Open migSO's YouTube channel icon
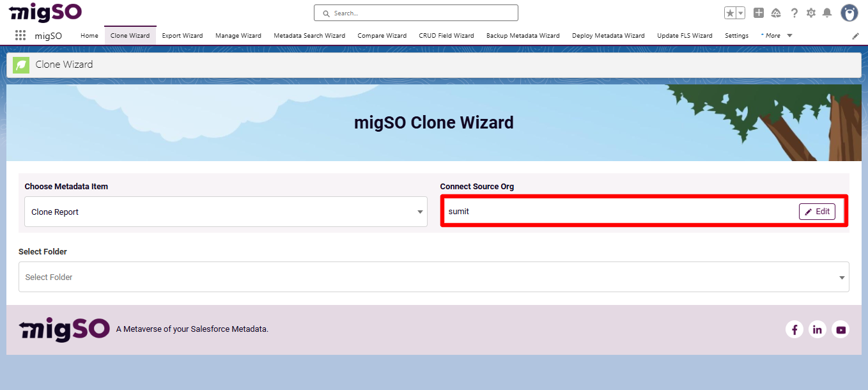Screen dimensions: 868x390 [x=841, y=329]
